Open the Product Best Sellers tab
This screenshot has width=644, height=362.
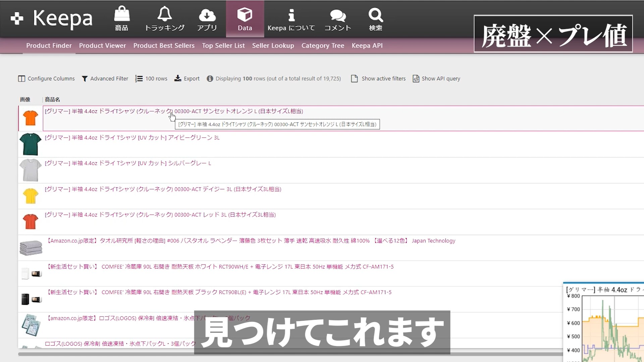(x=164, y=46)
